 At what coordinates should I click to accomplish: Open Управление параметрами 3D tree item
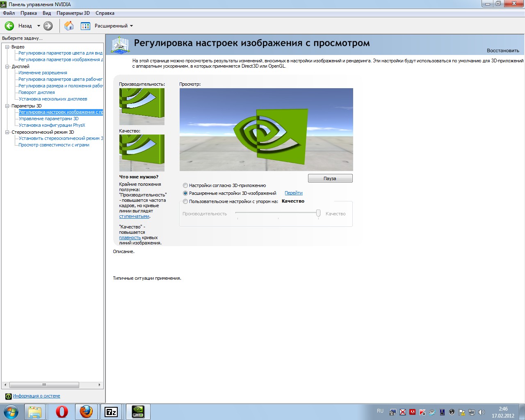(x=48, y=119)
